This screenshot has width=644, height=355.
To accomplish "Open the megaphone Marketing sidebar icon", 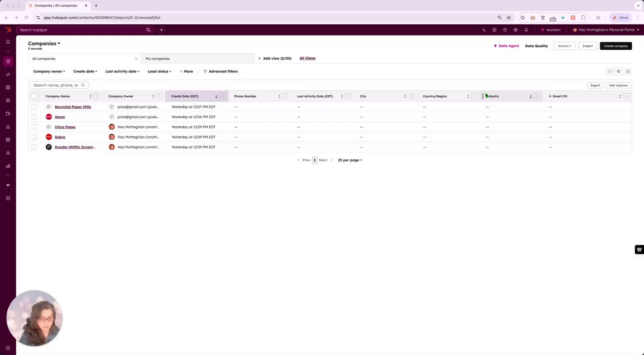I will (x=8, y=74).
